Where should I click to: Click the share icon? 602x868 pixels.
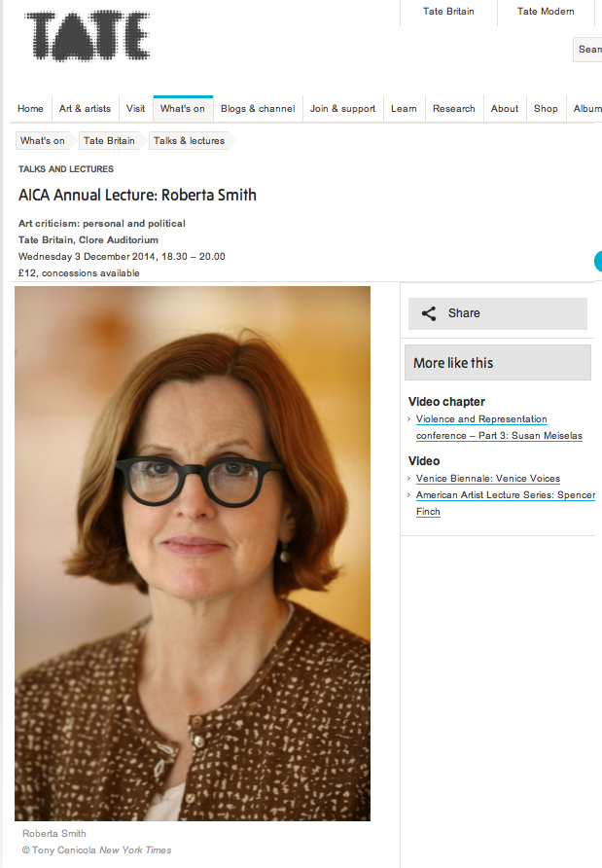429,314
